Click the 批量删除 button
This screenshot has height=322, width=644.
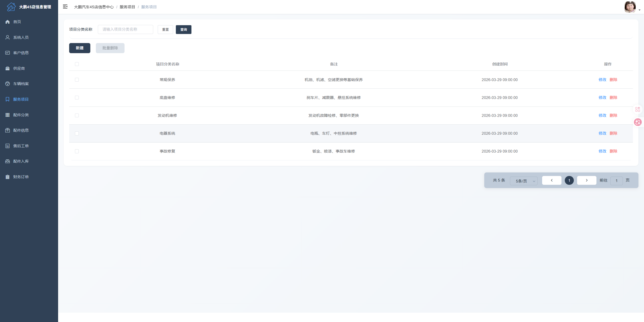[x=110, y=48]
